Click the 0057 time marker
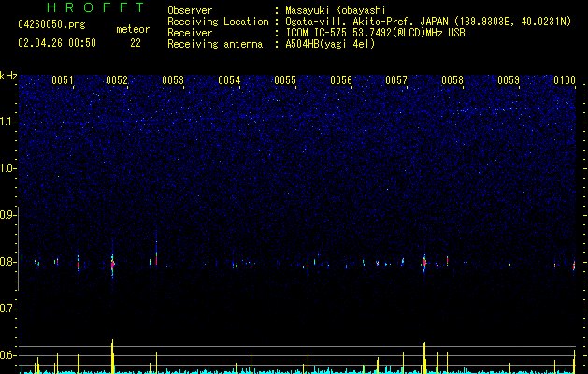 tap(396, 80)
